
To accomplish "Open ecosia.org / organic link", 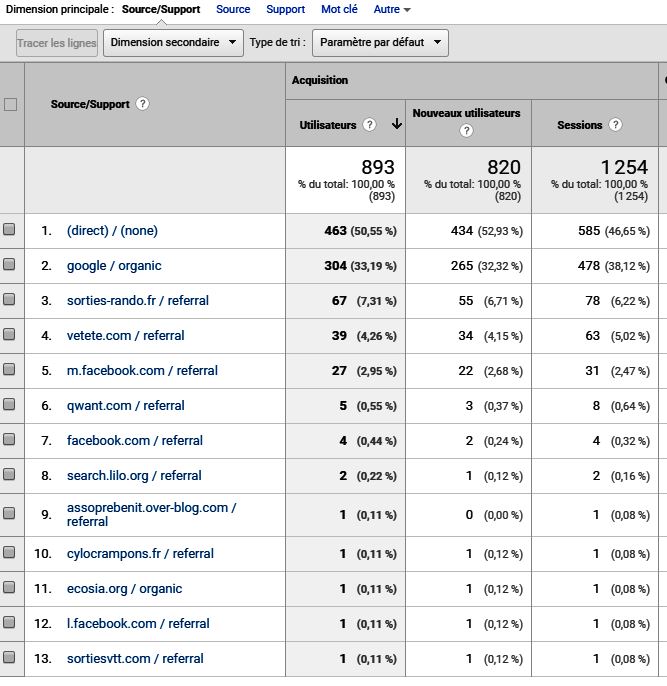I will pyautogui.click(x=124, y=589).
